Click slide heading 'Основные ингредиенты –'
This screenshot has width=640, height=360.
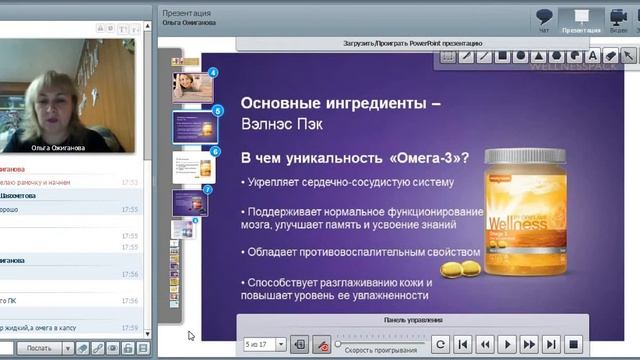pos(340,103)
